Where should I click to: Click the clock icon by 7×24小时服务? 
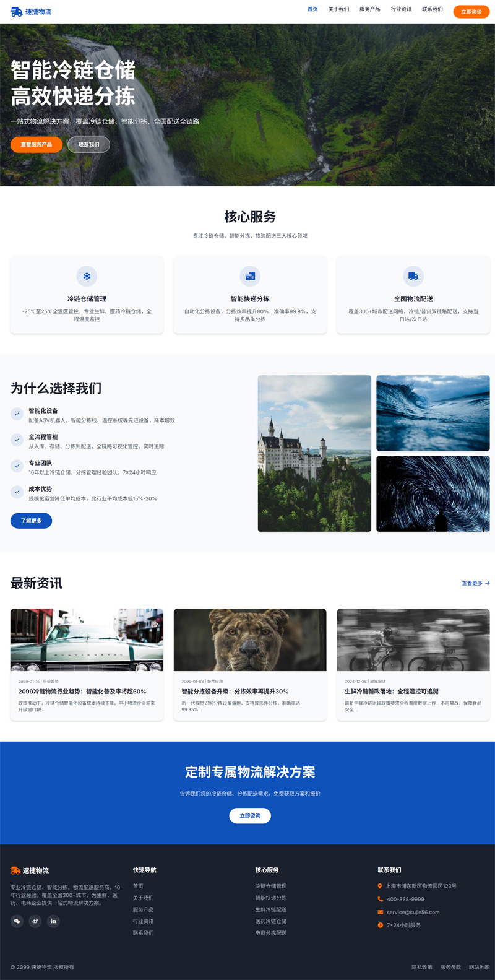[x=380, y=925]
